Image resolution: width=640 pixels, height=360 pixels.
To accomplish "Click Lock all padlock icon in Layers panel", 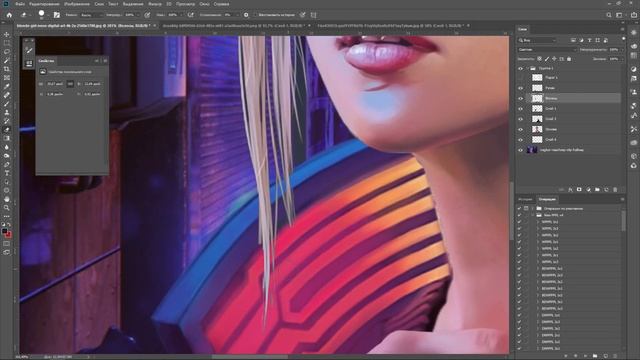I will click(x=569, y=59).
